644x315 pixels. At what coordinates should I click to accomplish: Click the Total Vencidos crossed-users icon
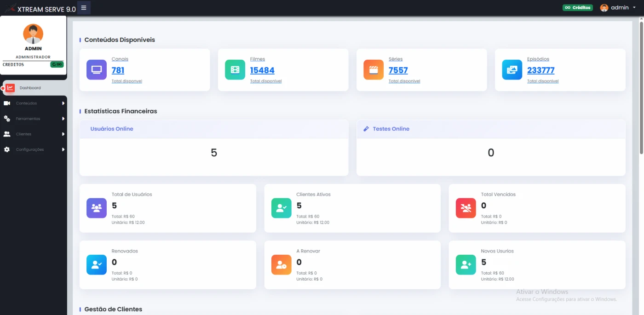[x=466, y=208]
